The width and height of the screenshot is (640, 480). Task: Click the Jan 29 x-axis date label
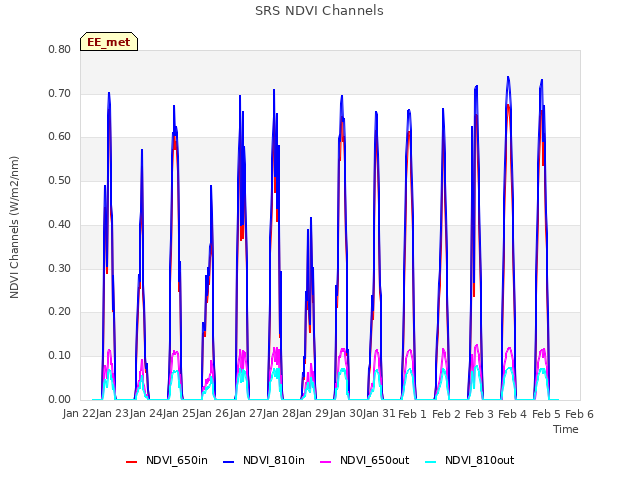(x=313, y=414)
